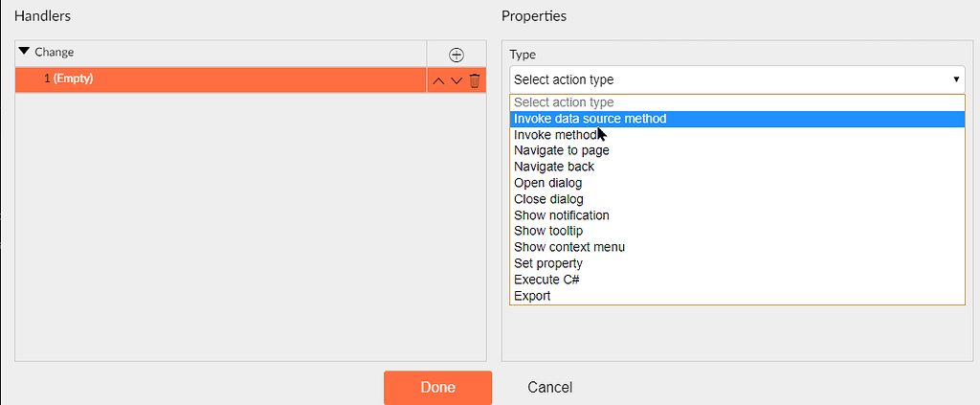Add a new handler with plus icon

(x=457, y=55)
